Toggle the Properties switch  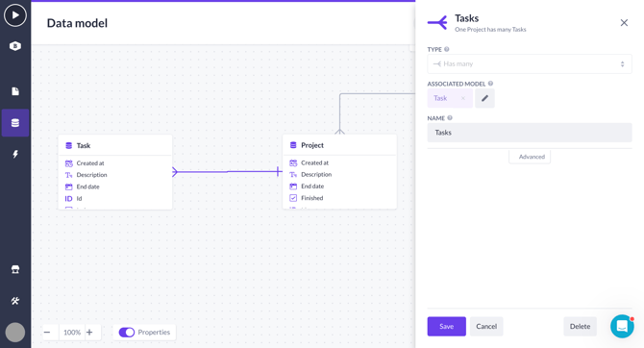point(127,332)
